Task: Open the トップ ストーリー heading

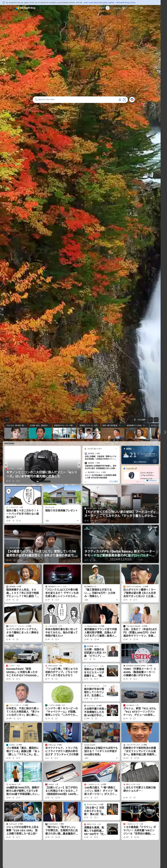Action: 94,449
